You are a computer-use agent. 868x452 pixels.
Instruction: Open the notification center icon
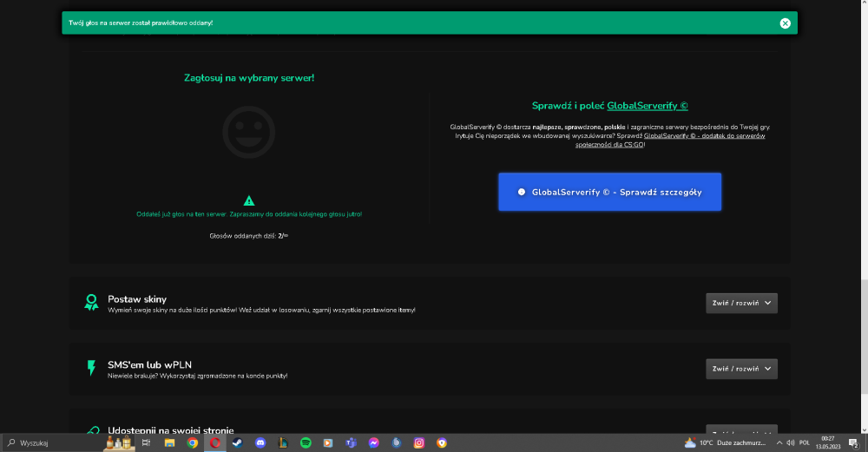point(853,442)
